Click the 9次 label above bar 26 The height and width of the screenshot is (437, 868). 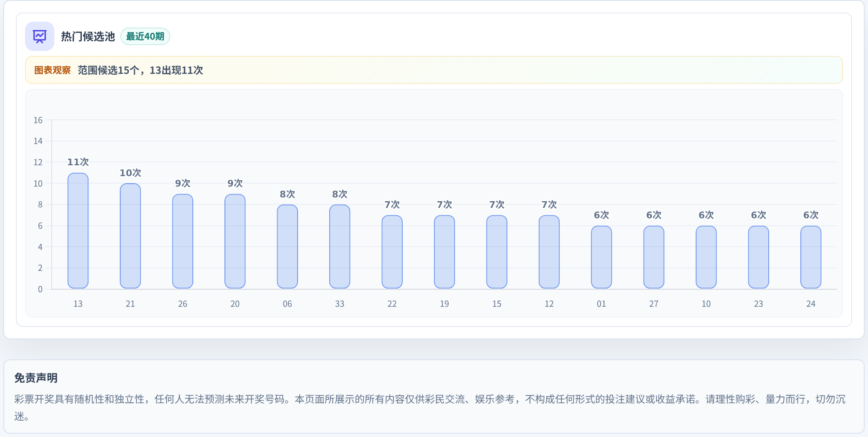pos(183,183)
